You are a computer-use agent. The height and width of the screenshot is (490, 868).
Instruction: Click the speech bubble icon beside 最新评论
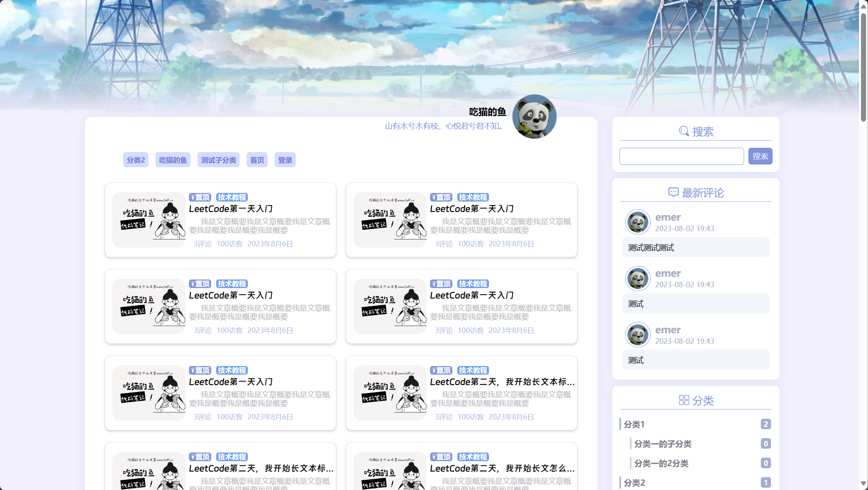click(x=673, y=192)
